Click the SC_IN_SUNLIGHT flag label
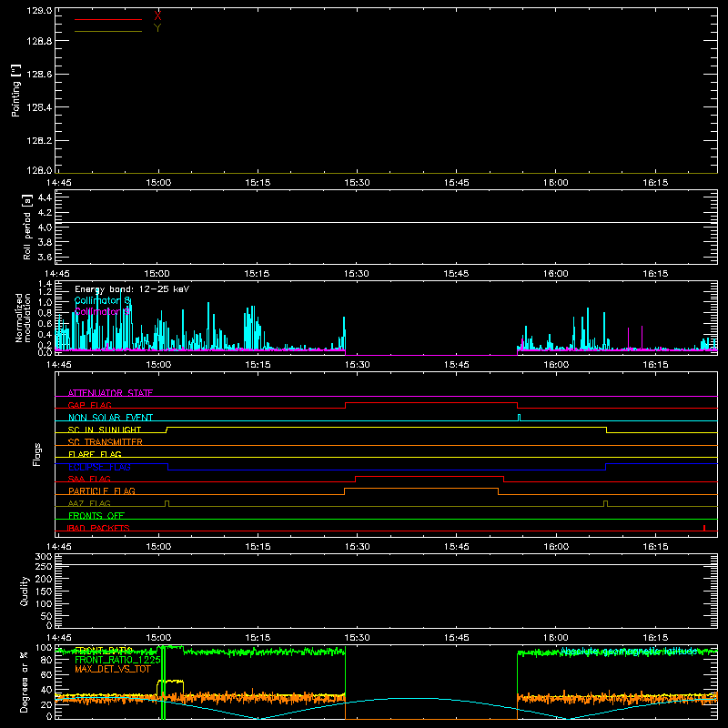The image size is (728, 728). coord(105,430)
